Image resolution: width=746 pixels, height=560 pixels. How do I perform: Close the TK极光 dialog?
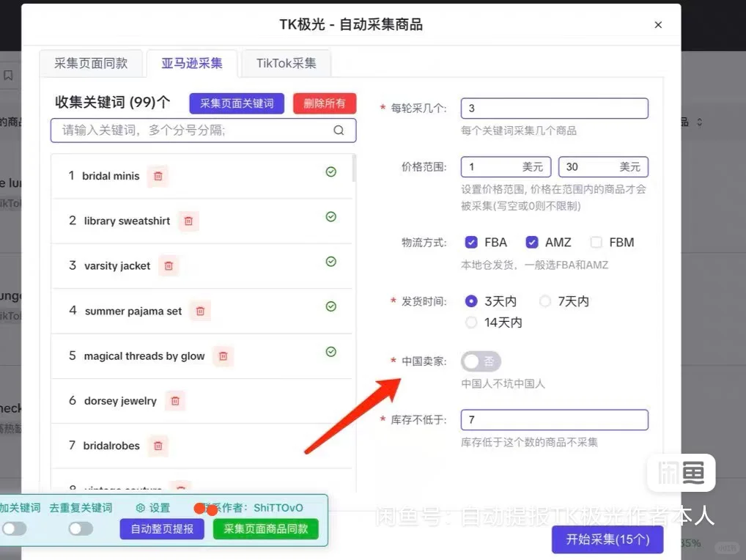(658, 25)
